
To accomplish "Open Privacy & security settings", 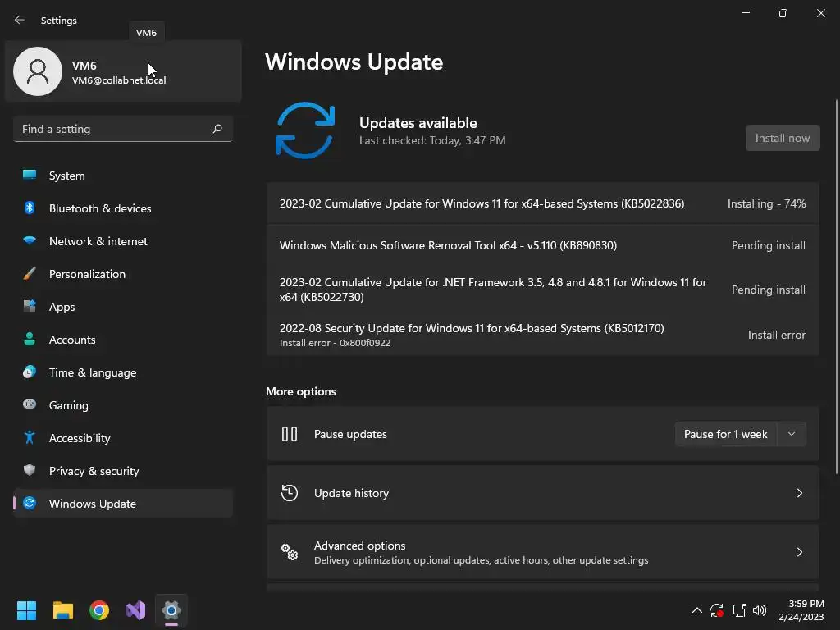I will 123,471.
